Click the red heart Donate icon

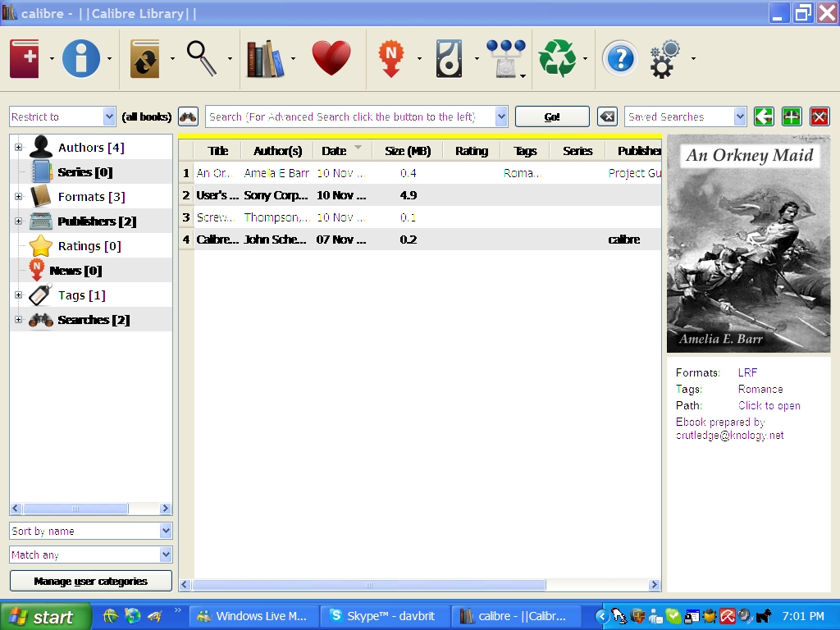coord(331,58)
